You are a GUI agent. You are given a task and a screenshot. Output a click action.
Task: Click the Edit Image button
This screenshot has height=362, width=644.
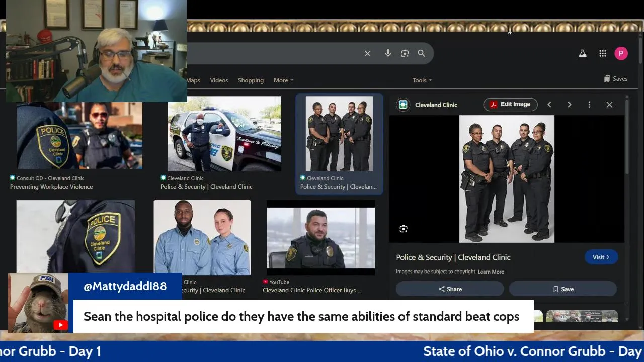point(510,104)
